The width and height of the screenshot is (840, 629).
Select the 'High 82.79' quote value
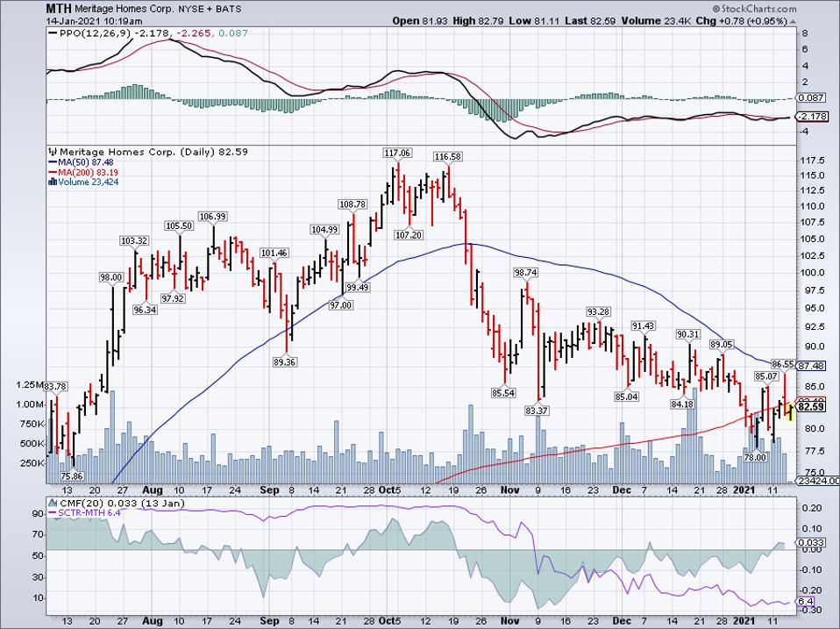click(x=479, y=21)
